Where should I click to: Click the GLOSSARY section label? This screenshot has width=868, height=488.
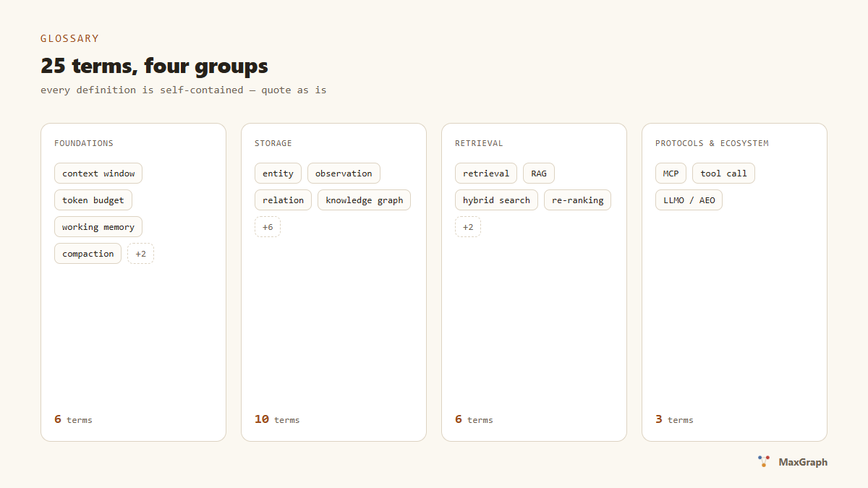(x=70, y=38)
